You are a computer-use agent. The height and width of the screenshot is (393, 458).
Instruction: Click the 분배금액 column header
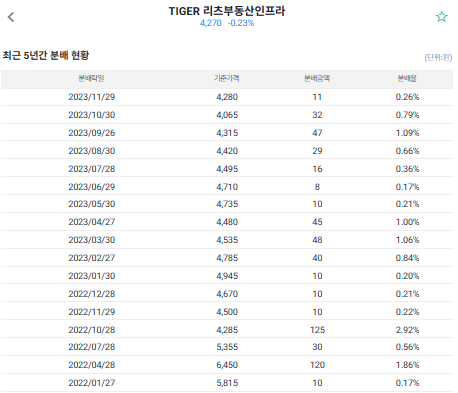pos(317,78)
